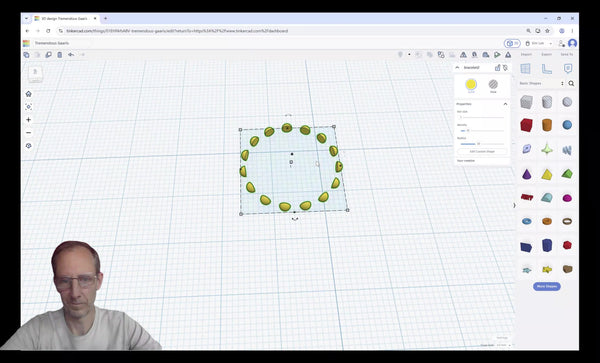Select the gray Cylinder hole shape
The height and width of the screenshot is (363, 600).
[x=547, y=102]
